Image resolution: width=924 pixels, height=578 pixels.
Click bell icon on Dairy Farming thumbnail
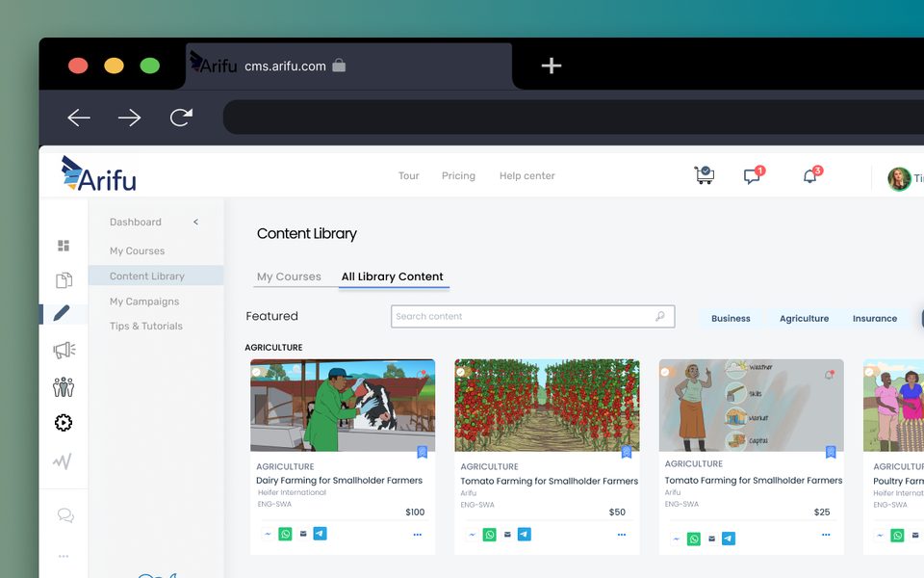[x=422, y=374]
